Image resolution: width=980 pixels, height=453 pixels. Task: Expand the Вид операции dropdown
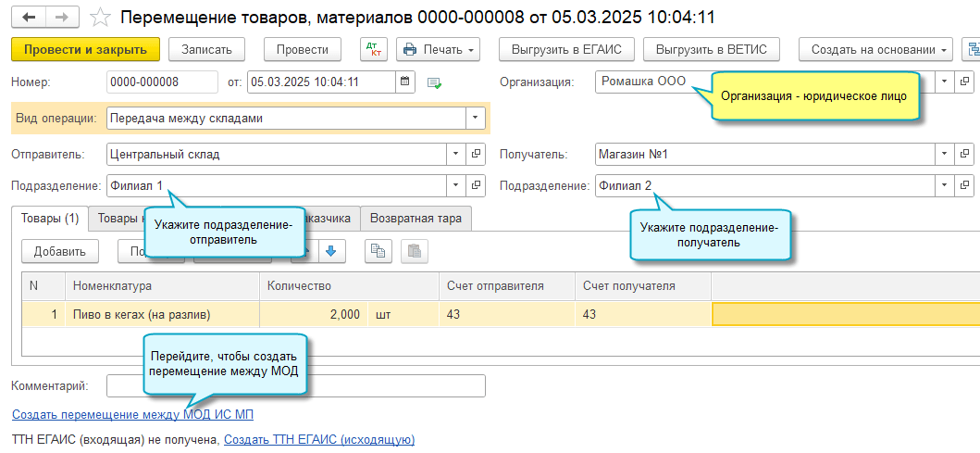(476, 118)
